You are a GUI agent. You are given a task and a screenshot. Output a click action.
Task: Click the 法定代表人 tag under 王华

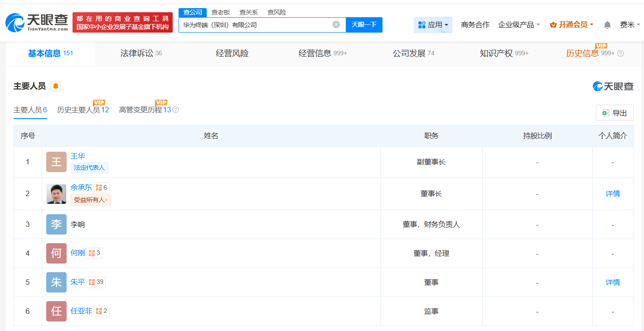point(89,168)
